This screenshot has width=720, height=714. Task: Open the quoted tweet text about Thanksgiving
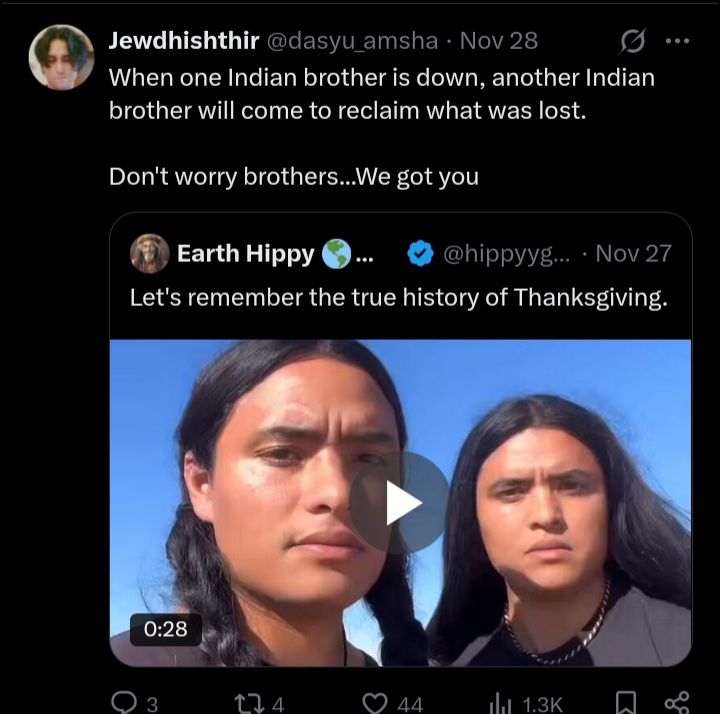pos(398,298)
